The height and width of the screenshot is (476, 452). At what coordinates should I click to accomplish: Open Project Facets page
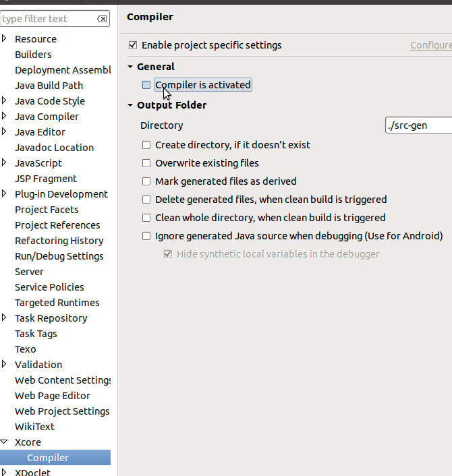[47, 210]
